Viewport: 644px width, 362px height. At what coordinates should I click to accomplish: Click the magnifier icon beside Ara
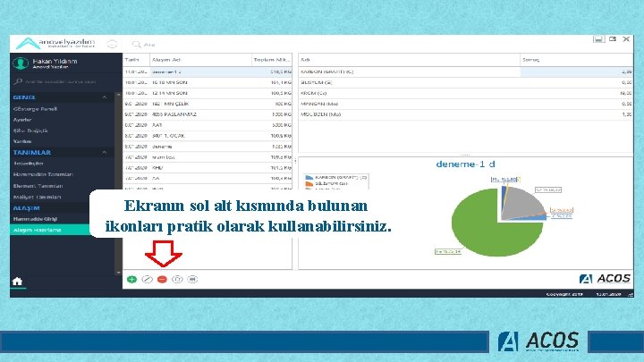[136, 44]
